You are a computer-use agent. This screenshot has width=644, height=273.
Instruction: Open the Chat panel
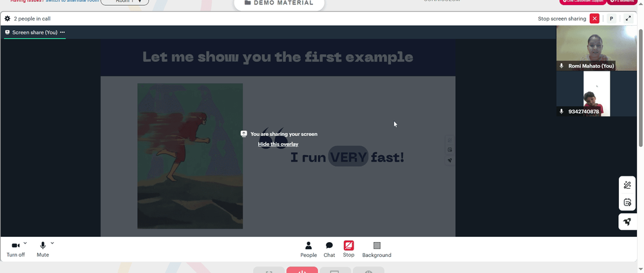(x=329, y=249)
